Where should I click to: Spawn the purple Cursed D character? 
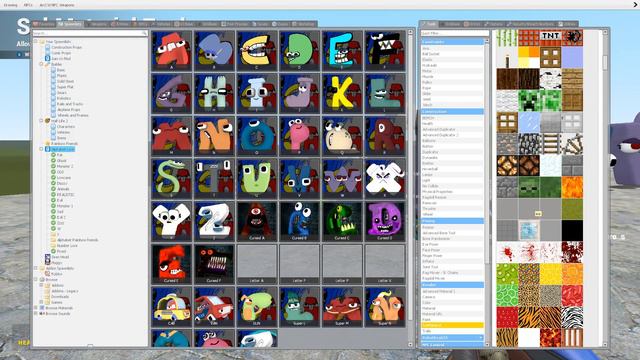[384, 221]
